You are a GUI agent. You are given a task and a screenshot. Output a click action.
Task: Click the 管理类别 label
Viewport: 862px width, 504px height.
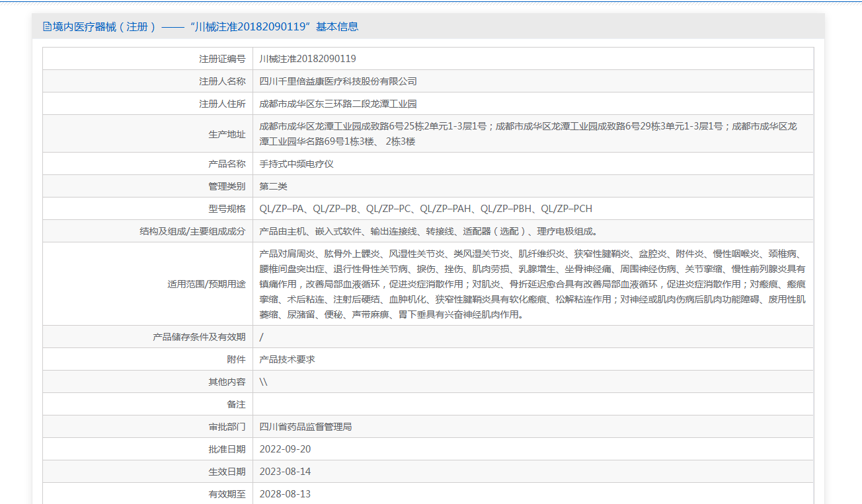227,186
